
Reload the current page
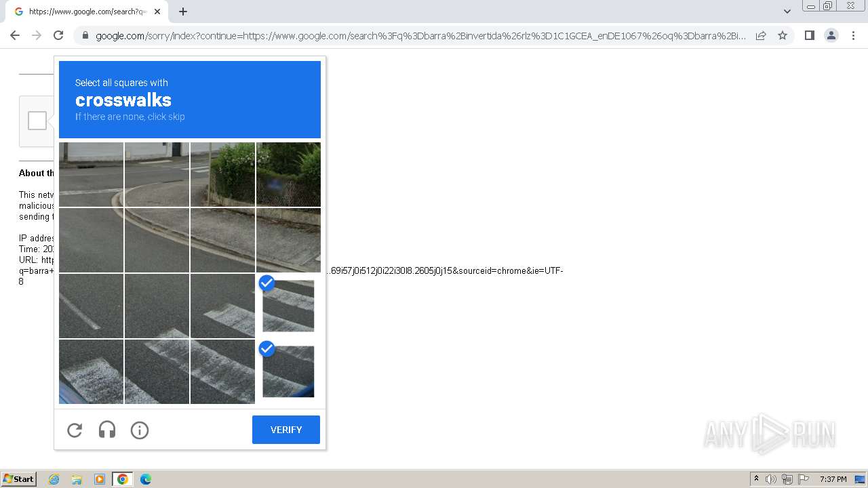58,35
